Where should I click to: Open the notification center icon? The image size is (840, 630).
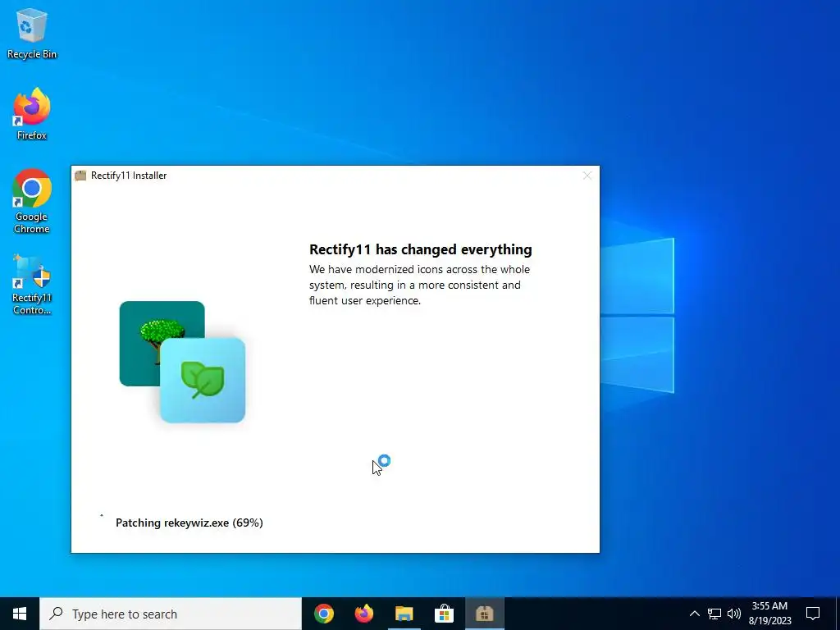pos(813,614)
